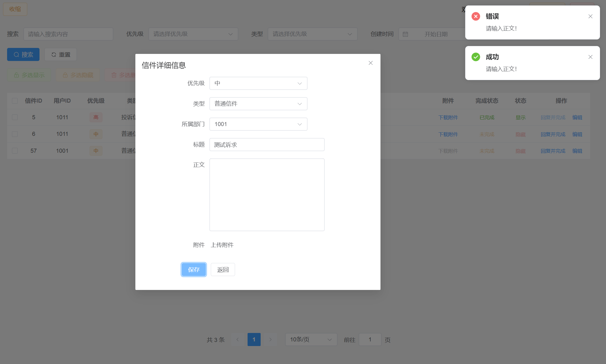This screenshot has height=364, width=606.
Task: Select page 1 in pagination
Action: [254, 339]
